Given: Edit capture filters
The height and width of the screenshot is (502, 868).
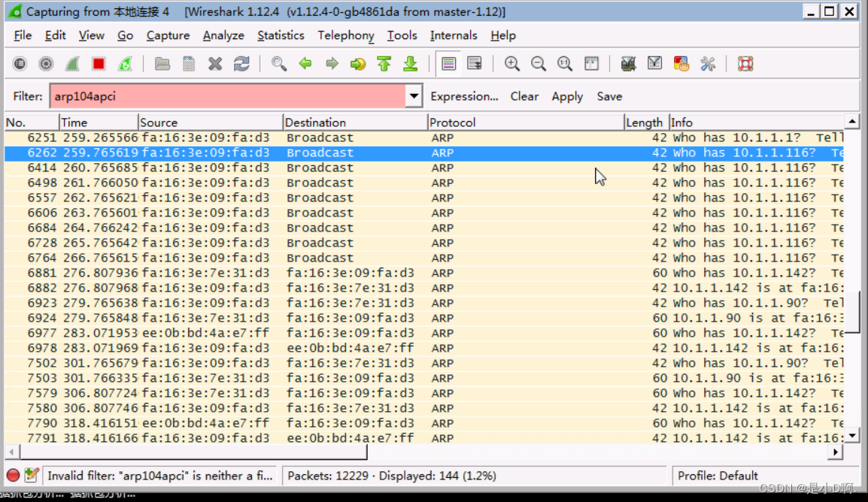Looking at the screenshot, I should tap(628, 64).
